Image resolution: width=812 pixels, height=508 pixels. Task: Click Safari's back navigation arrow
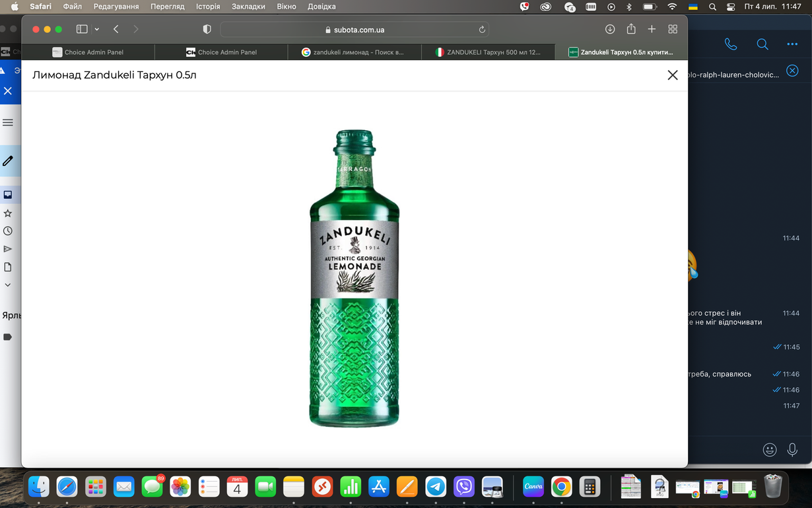116,29
